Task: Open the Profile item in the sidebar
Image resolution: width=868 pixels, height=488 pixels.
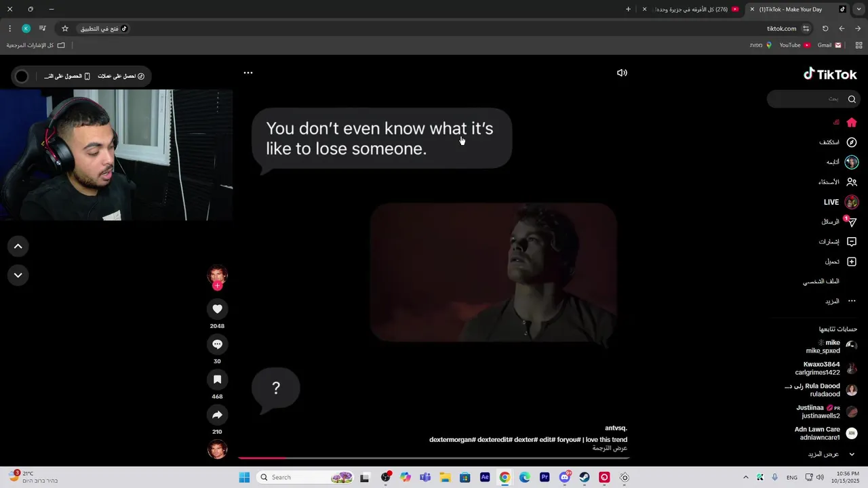Action: (821, 281)
